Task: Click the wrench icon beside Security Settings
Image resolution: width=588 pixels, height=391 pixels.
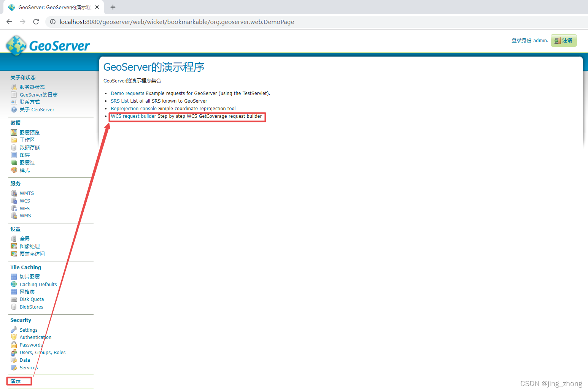Action: click(x=14, y=330)
